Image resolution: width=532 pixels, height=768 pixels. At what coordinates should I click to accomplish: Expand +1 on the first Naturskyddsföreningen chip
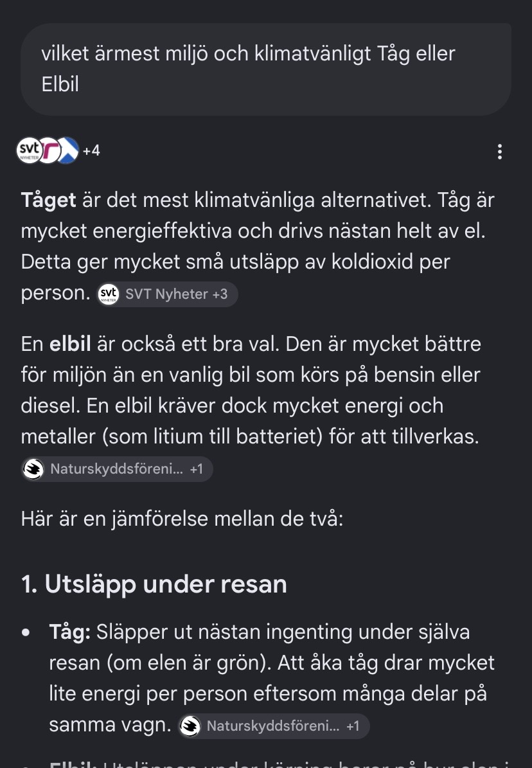[x=197, y=469]
